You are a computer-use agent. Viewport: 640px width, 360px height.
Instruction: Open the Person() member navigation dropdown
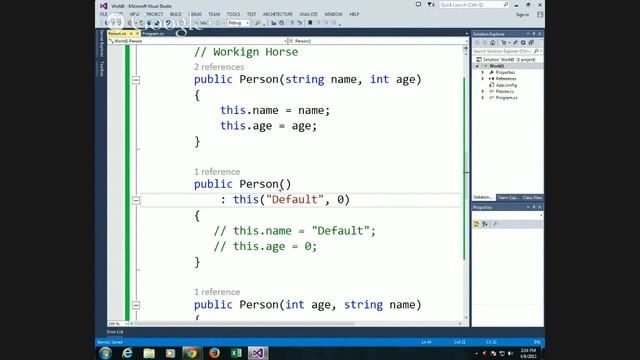click(378, 41)
